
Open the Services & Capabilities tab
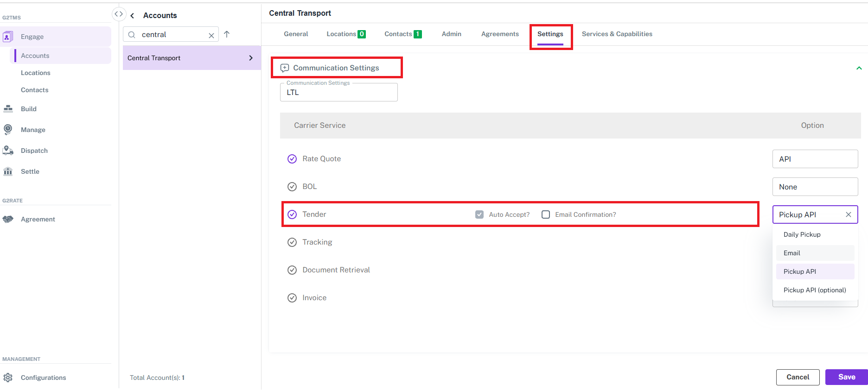(x=617, y=34)
